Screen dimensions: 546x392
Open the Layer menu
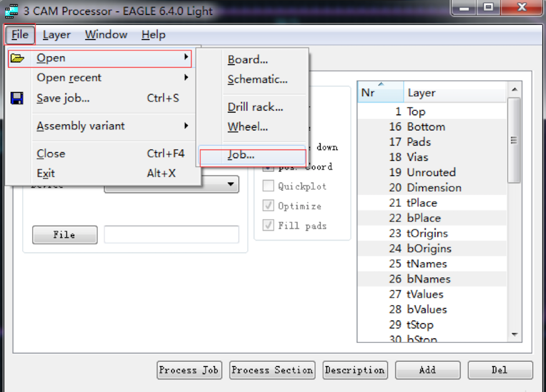(x=57, y=34)
